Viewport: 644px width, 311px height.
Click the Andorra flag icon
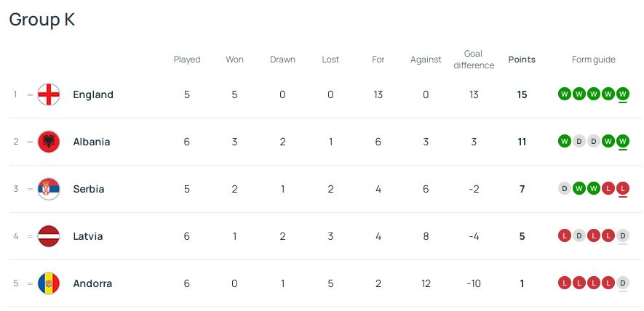pyautogui.click(x=49, y=283)
